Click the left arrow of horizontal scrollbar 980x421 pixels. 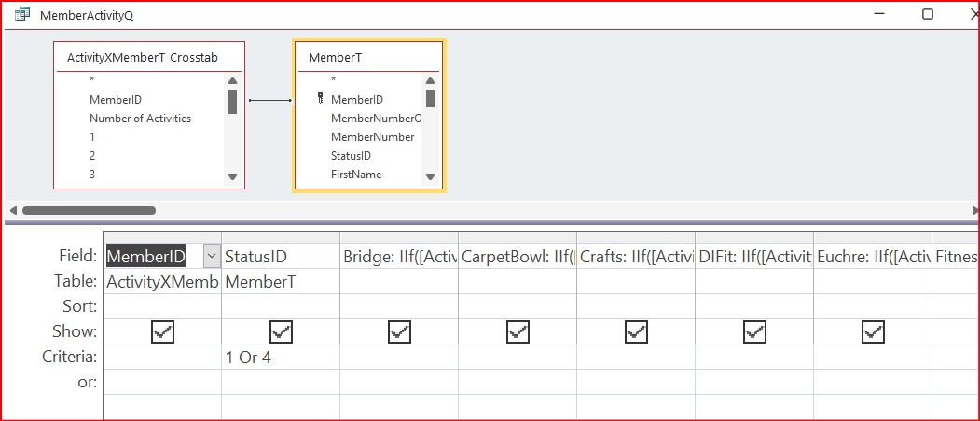tap(13, 211)
